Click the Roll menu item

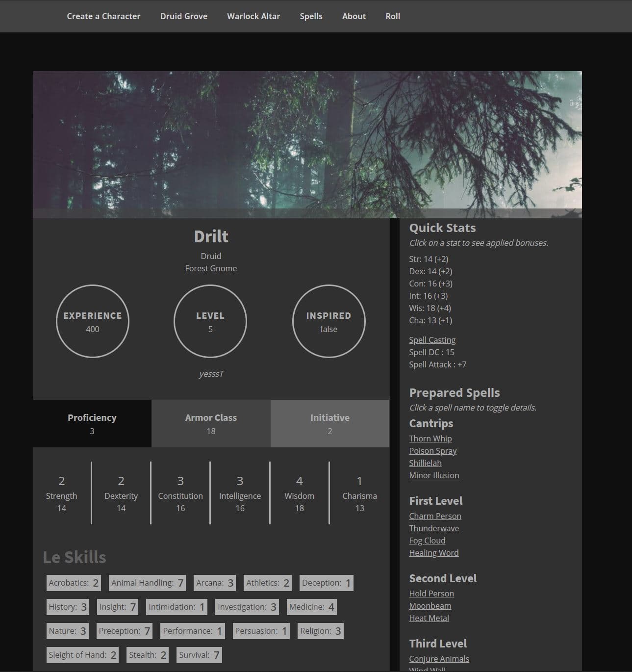pyautogui.click(x=392, y=16)
